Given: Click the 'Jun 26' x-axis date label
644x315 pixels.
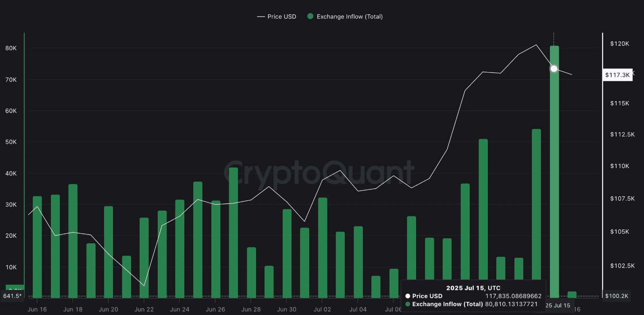Looking at the screenshot, I should tap(216, 309).
